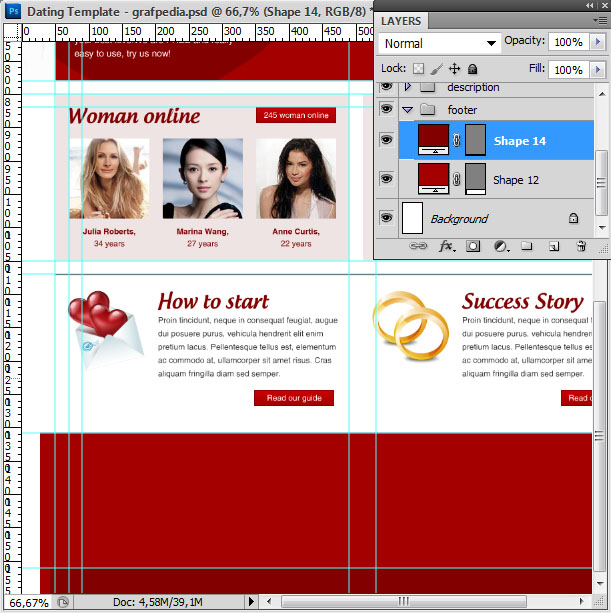611x613 pixels.
Task: Hide the description group visibility eye
Action: pyautogui.click(x=386, y=86)
